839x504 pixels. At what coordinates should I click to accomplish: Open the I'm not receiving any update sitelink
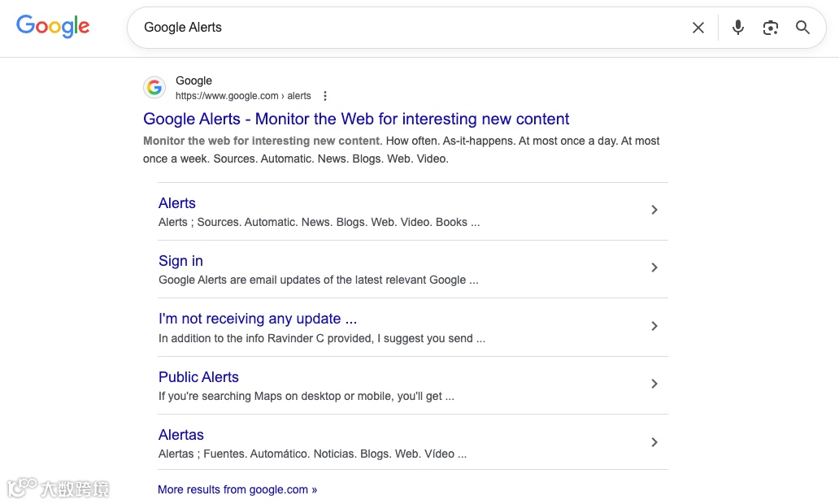pyautogui.click(x=258, y=319)
